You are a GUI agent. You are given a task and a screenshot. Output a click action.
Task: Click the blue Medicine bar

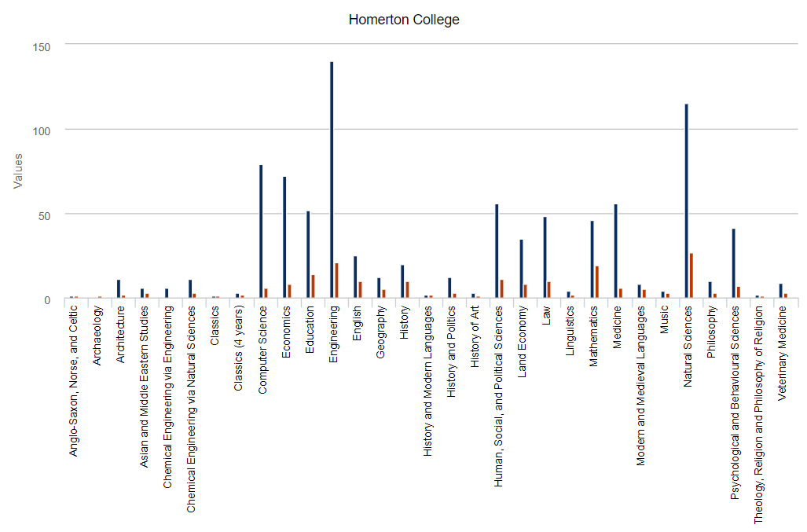[x=615, y=251]
